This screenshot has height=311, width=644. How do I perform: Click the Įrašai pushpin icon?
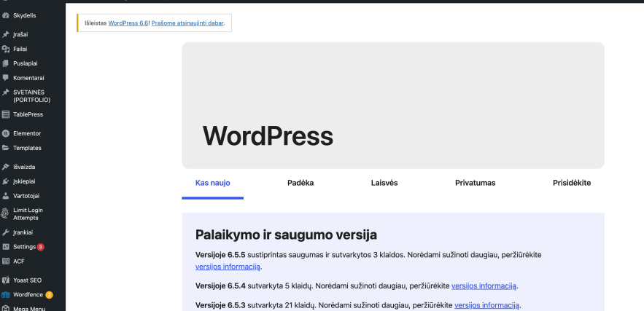click(x=5, y=34)
